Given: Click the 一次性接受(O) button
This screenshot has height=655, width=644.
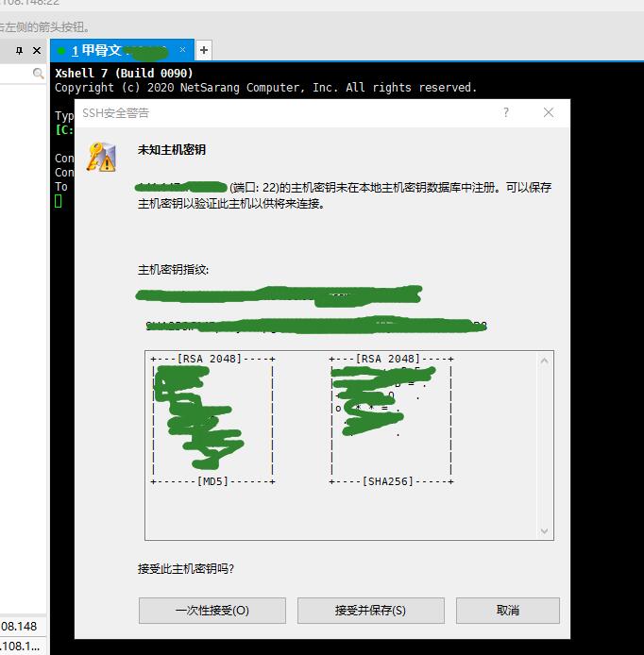Looking at the screenshot, I should point(212,611).
